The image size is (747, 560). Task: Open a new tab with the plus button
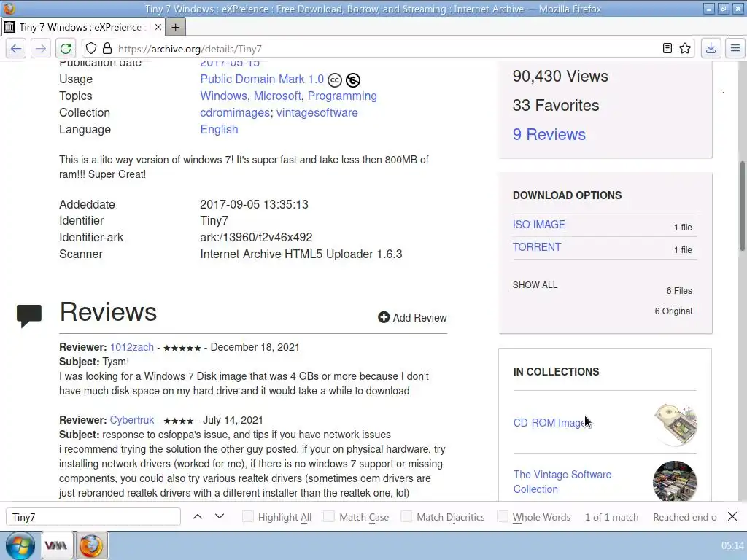(175, 27)
